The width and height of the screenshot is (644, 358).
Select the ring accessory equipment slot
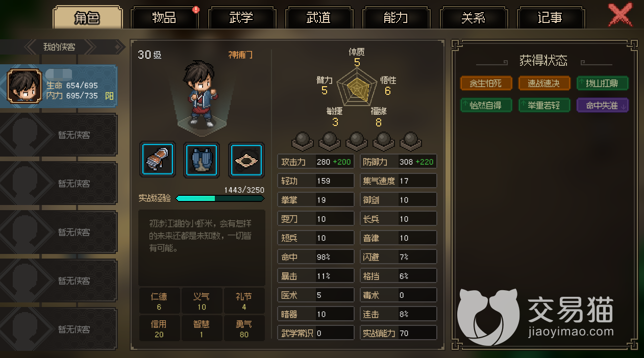pos(246,160)
